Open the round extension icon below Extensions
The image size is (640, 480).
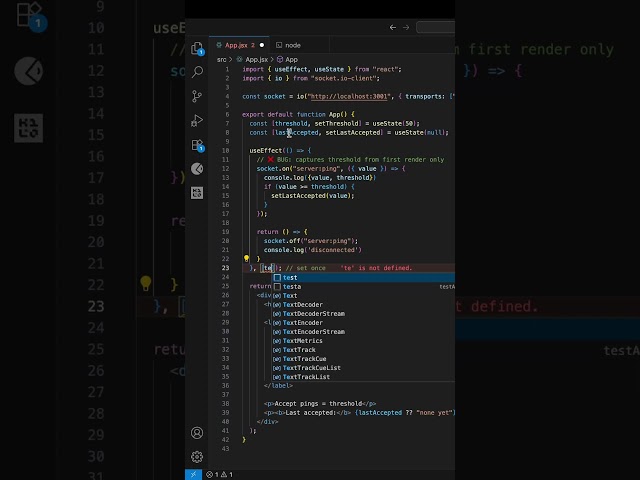(x=197, y=169)
